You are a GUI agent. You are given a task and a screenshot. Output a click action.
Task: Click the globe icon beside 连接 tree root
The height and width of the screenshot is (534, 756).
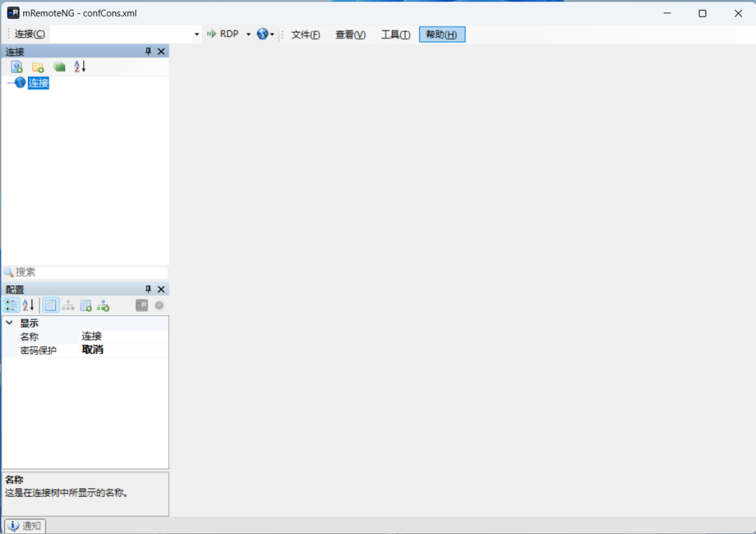tap(20, 83)
